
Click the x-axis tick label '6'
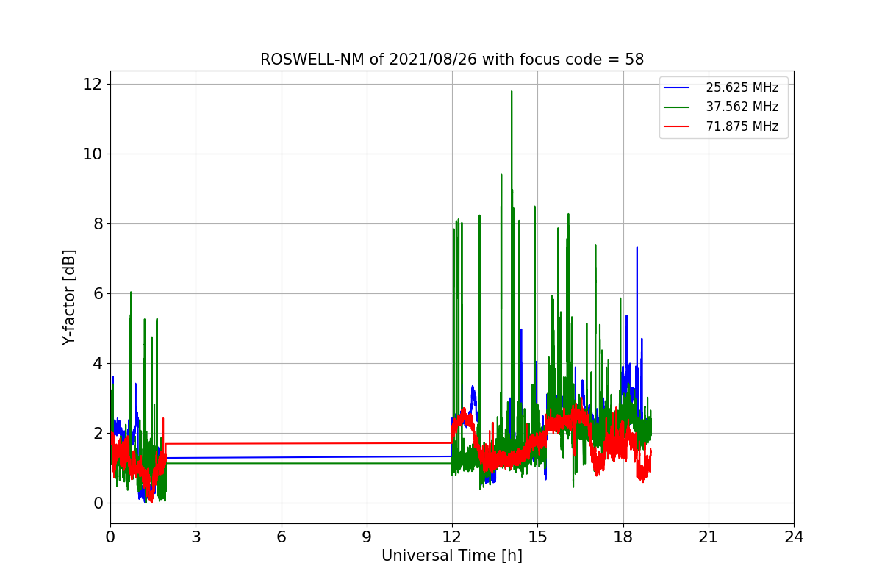coord(282,537)
